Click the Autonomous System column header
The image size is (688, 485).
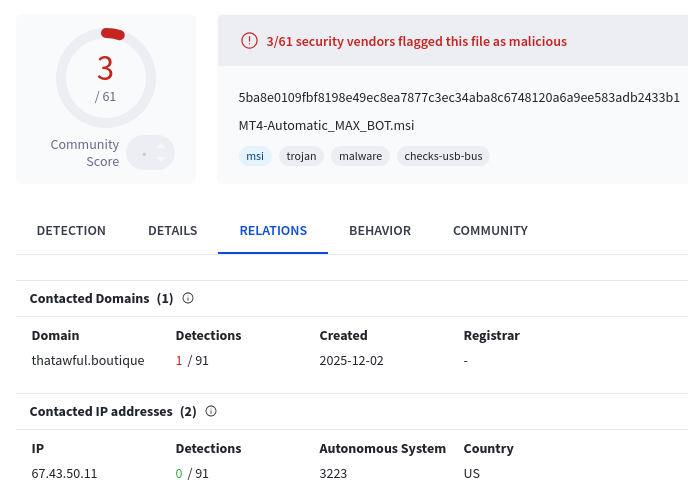tap(383, 449)
